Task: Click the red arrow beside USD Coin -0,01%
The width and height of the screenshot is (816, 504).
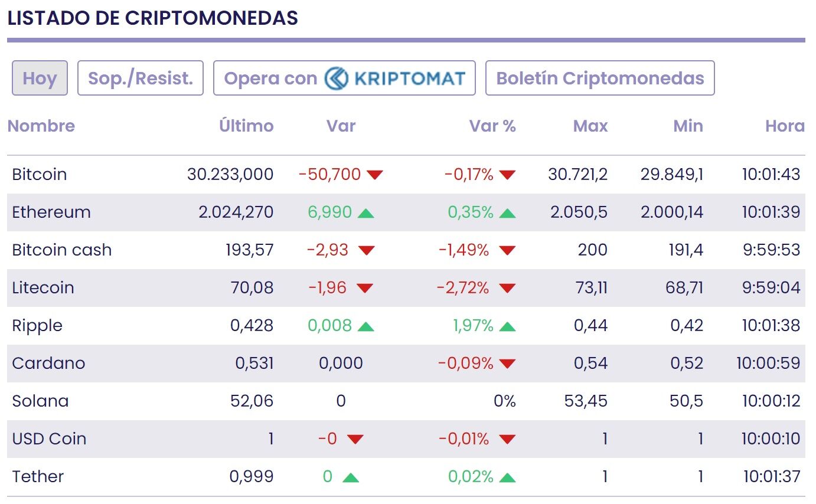Action: click(507, 439)
